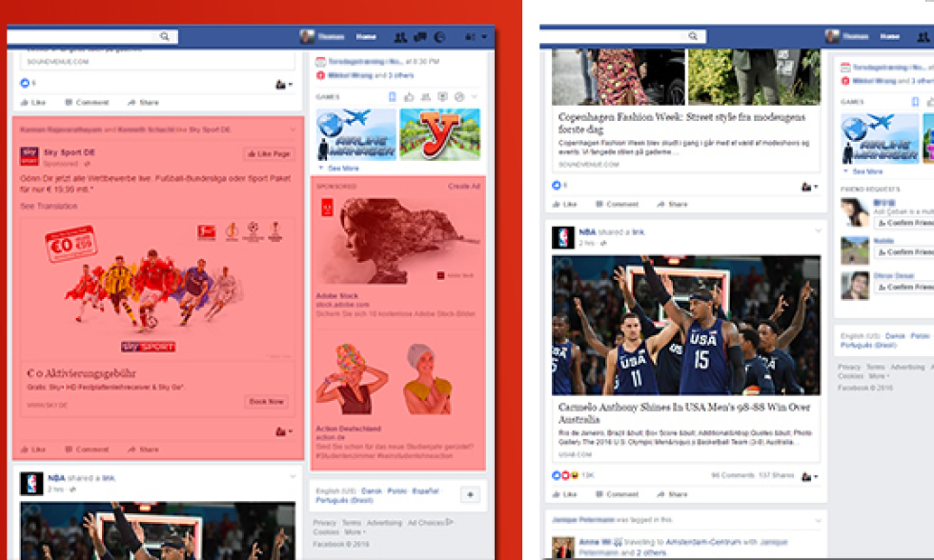Open audience selector on Copenhagen post, right window
This screenshot has height=560, width=934.
(809, 187)
